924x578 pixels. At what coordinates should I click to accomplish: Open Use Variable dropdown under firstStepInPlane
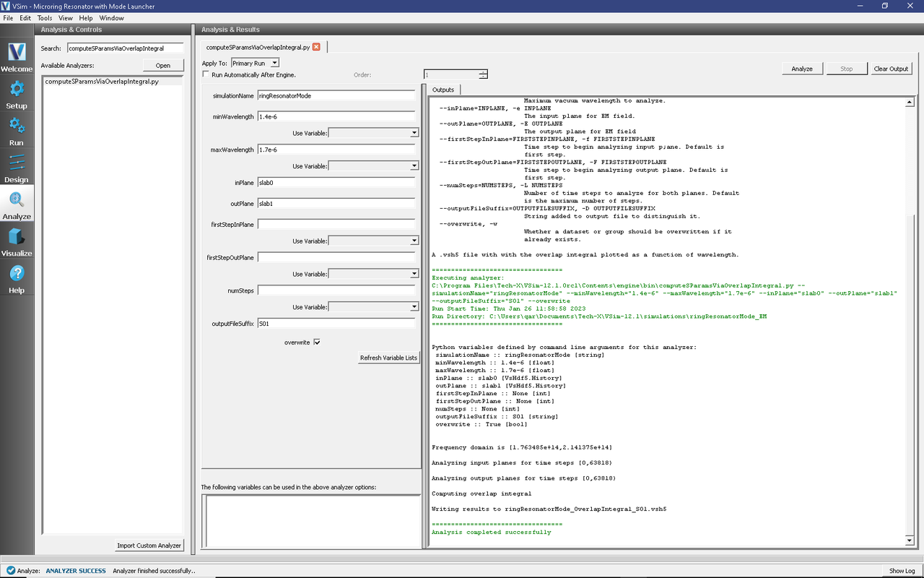point(373,241)
